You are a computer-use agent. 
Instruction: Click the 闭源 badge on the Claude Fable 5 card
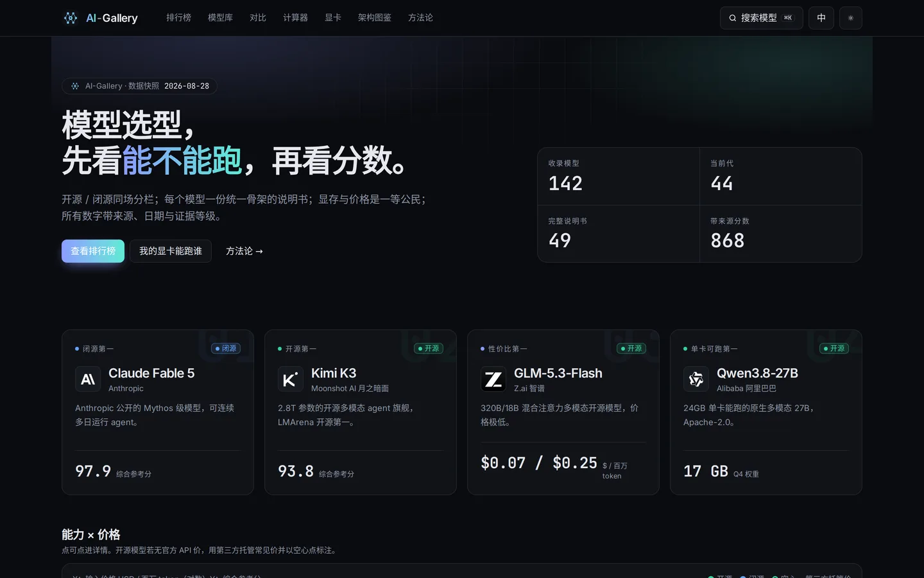pyautogui.click(x=226, y=349)
